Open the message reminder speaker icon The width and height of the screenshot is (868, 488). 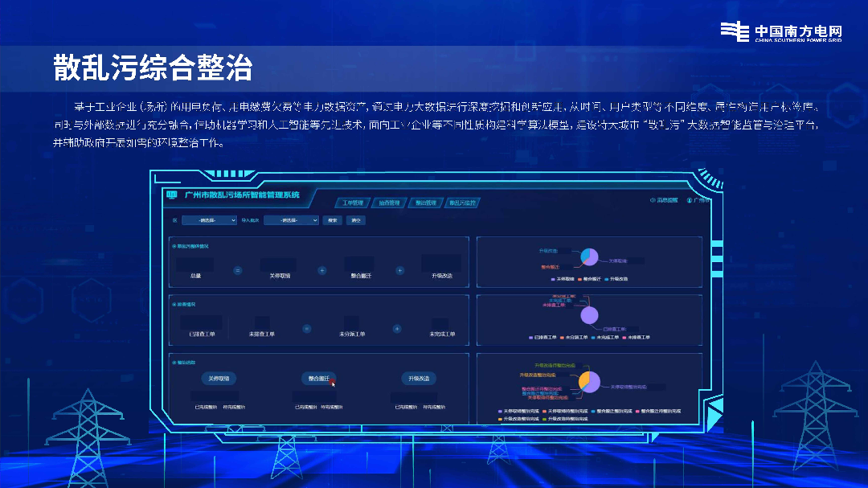pos(652,200)
